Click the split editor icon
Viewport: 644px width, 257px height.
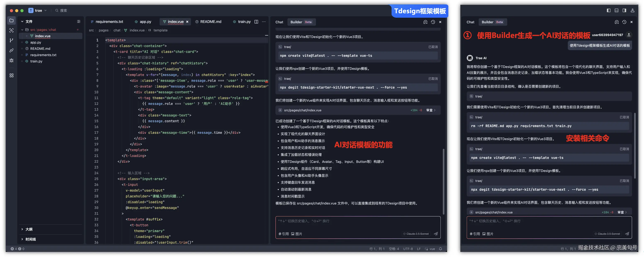[x=256, y=22]
